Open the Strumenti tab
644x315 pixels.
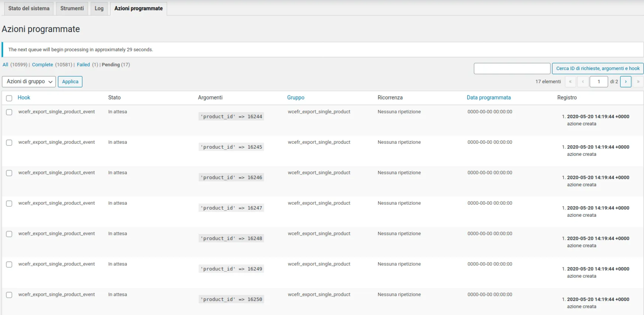click(72, 8)
